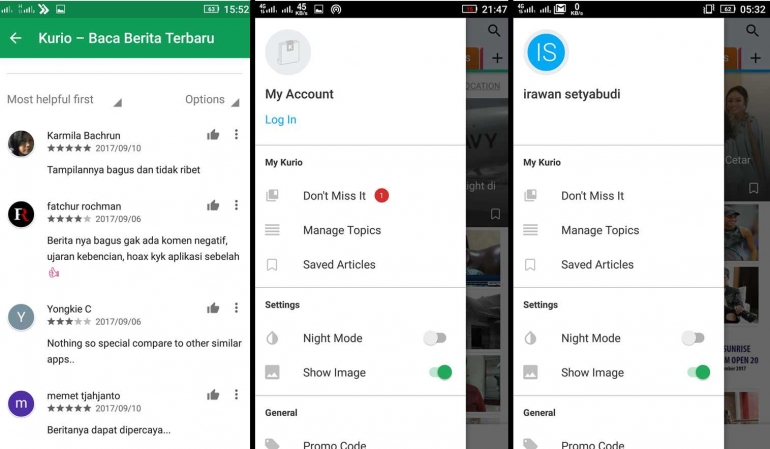Tap Karmila Bachrun's profile picture
This screenshot has height=449, width=770.
21,143
